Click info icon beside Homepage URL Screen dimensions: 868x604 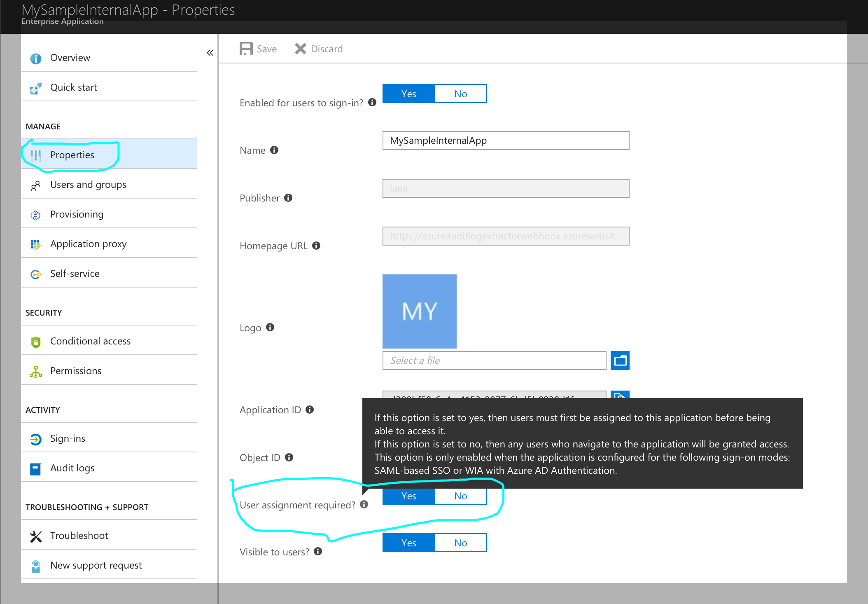(x=316, y=246)
